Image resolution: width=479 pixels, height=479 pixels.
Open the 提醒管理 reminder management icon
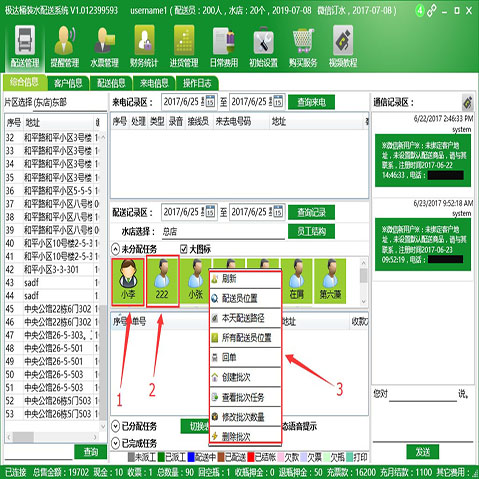point(65,46)
